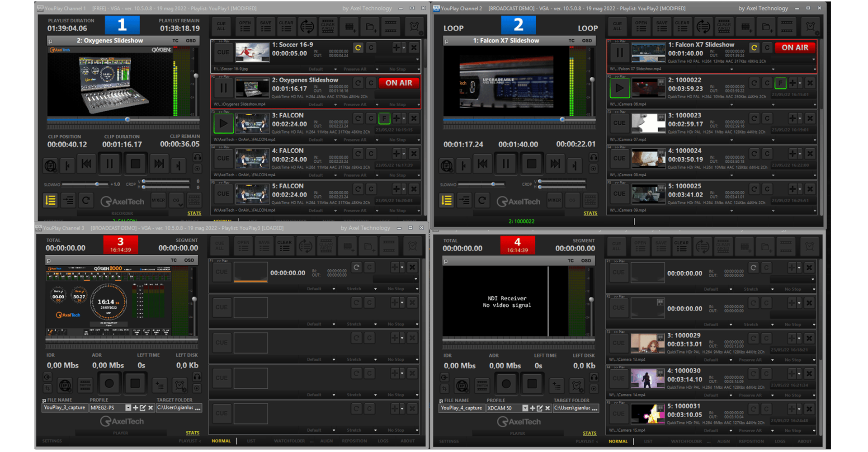Pause playback in Channel 1 transport controls
This screenshot has height=452, width=868.
[x=109, y=164]
